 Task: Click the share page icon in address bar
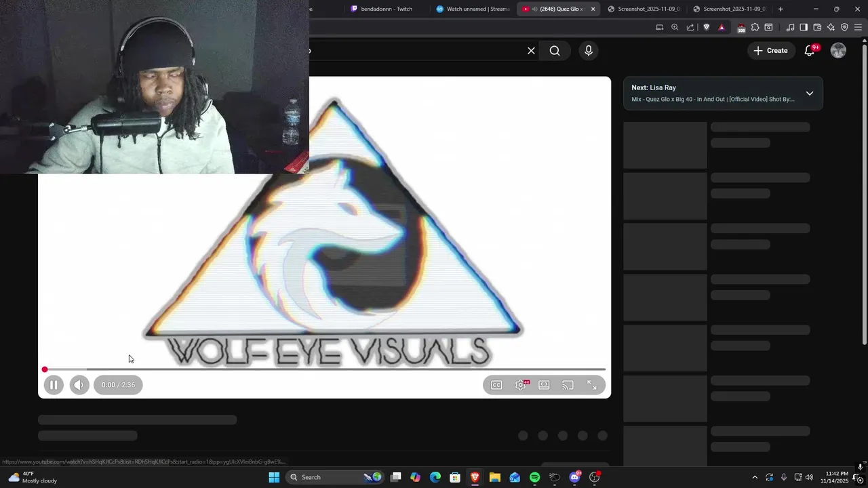(690, 27)
